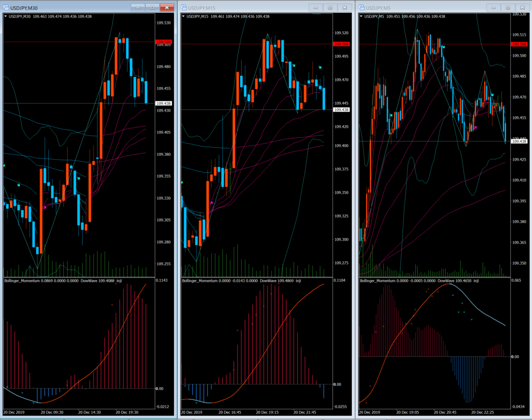Viewport: 532px width, 420px height.
Task: Click the chart icon in USDJPY,M5 title bar
Action: coord(362,8)
